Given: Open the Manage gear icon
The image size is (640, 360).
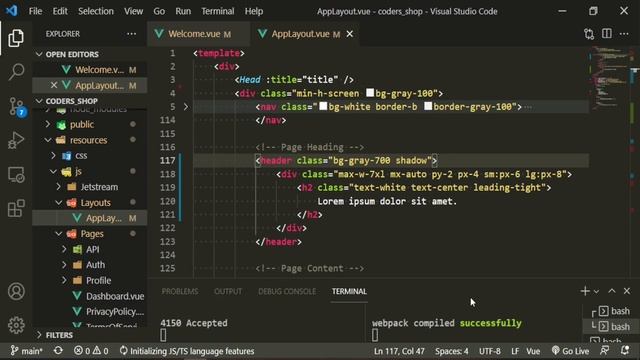Looking at the screenshot, I should click(16, 325).
